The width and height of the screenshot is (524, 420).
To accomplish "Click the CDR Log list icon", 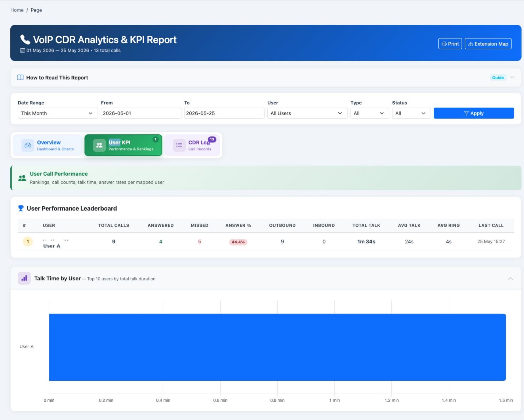I will [x=179, y=145].
